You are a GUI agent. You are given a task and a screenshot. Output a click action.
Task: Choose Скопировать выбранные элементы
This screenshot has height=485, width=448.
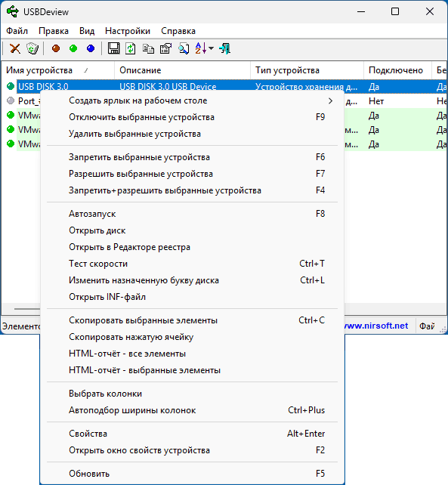(192, 320)
